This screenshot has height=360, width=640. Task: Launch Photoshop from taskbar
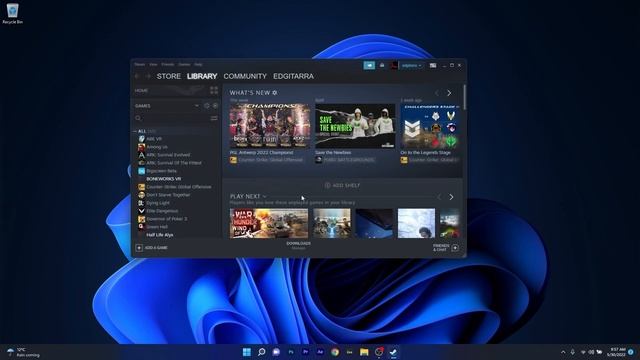pyautogui.click(x=291, y=352)
